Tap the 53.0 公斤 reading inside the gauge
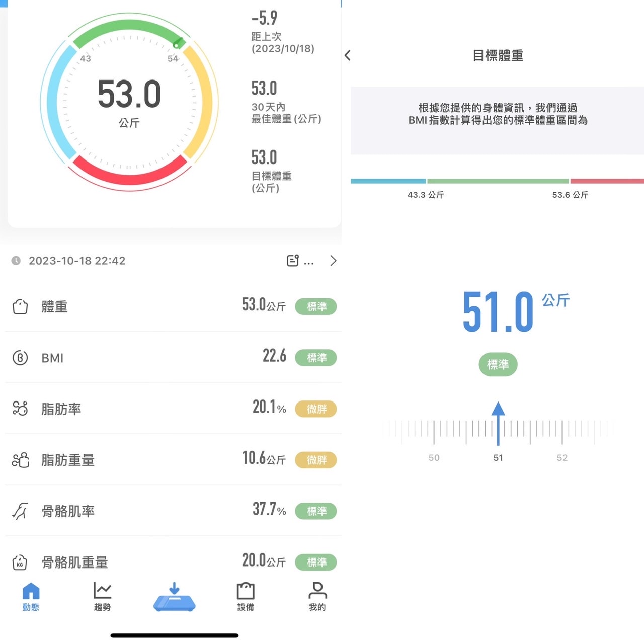The image size is (644, 644). coord(129,102)
